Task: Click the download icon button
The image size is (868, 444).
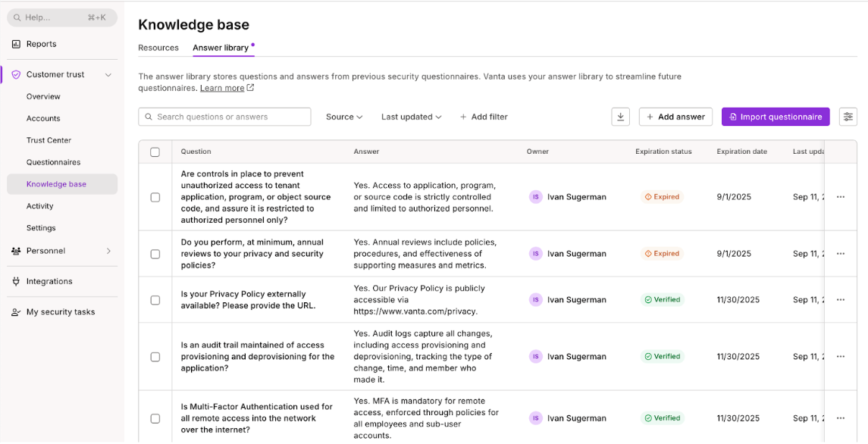Action: click(621, 117)
